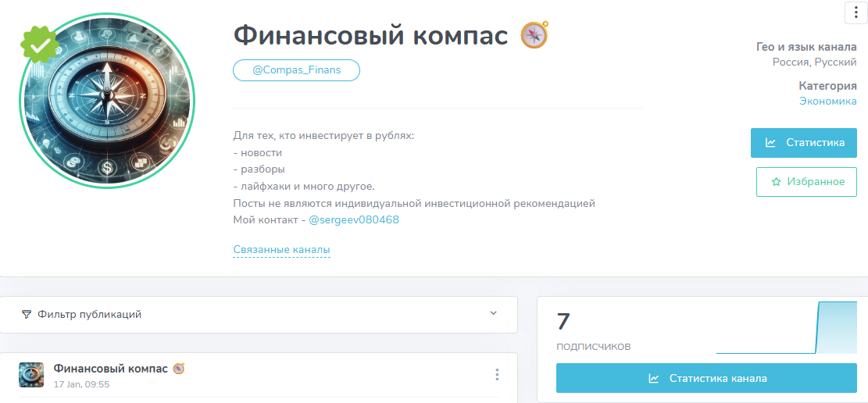Show Связанные каналы

coord(282,250)
